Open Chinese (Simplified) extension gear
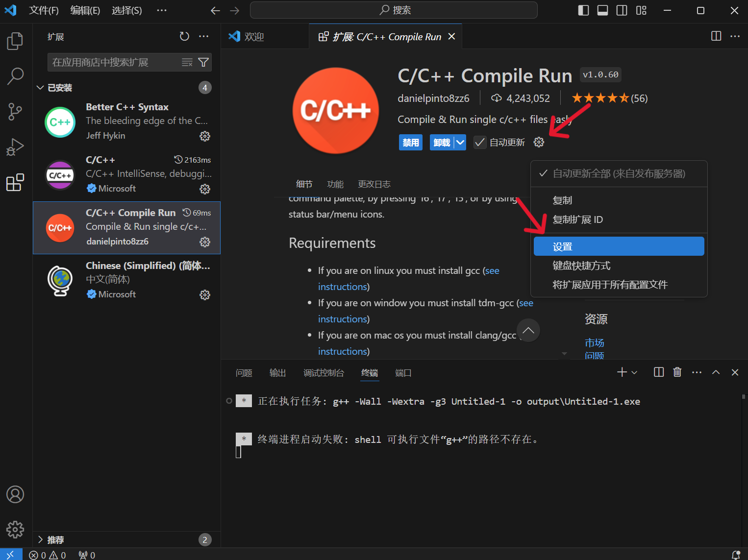Image resolution: width=748 pixels, height=560 pixels. pyautogui.click(x=205, y=295)
